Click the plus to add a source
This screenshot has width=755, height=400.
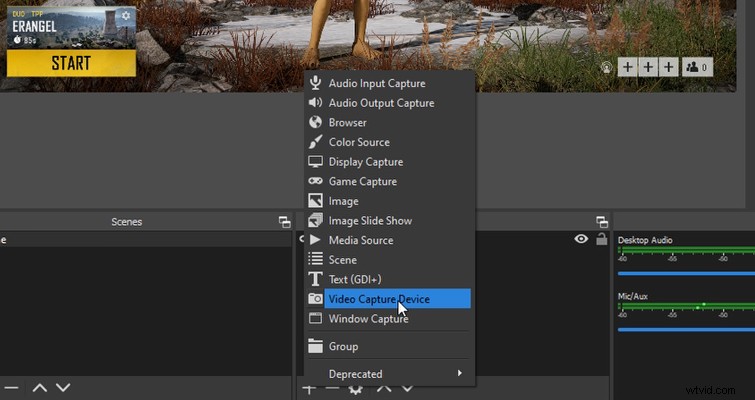click(309, 388)
